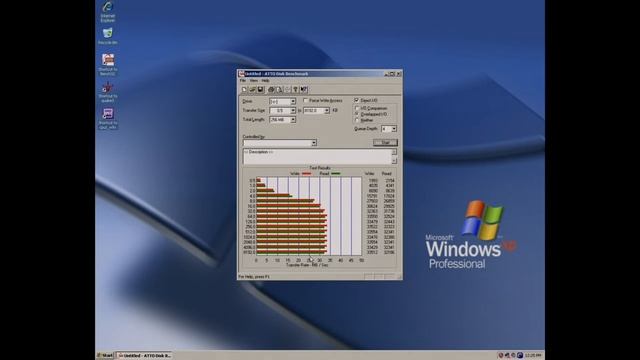Open the Total Length dropdown

click(293, 120)
